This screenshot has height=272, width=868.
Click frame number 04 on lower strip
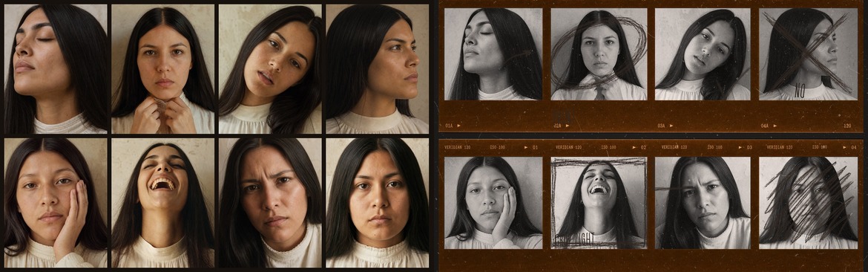click(853, 147)
